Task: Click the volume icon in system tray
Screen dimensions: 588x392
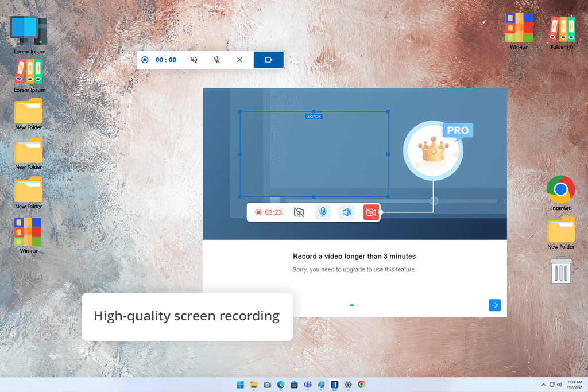Action: [559, 385]
